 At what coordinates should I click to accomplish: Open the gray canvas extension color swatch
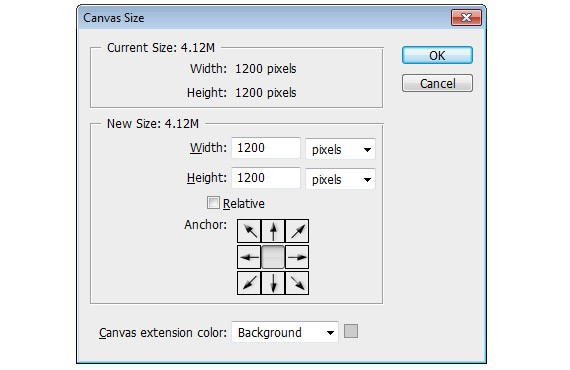point(351,331)
